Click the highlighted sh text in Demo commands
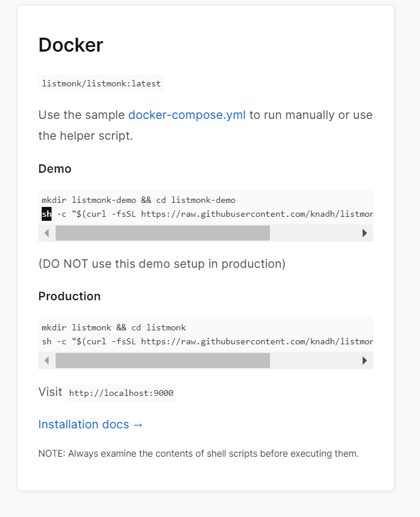This screenshot has height=517, width=420. (x=46, y=213)
